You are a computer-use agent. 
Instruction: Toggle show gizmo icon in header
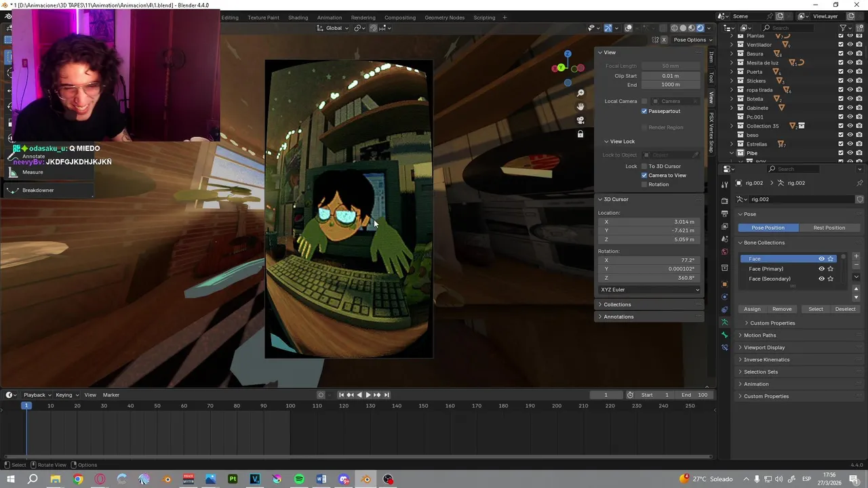coord(608,28)
